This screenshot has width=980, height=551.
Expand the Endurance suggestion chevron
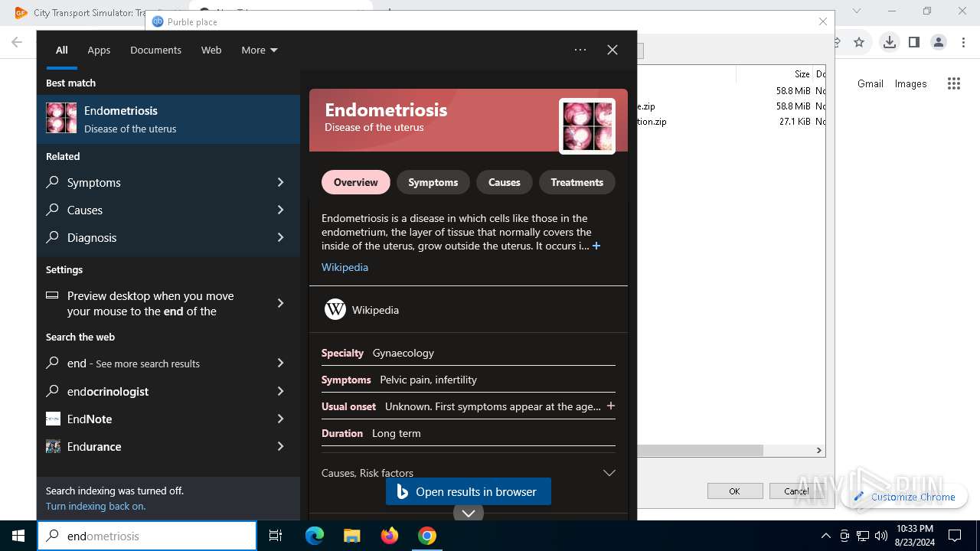[x=280, y=446]
